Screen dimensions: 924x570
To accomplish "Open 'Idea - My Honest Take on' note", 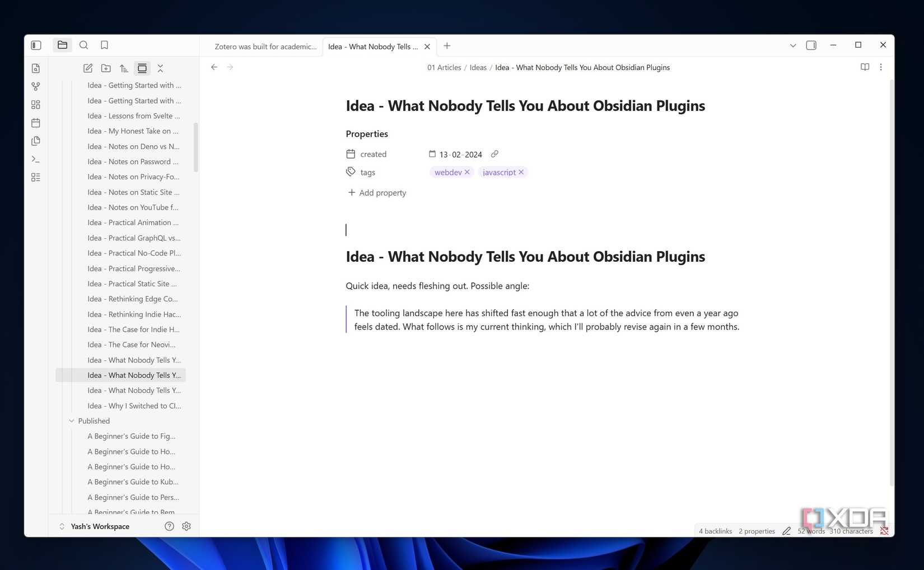I will point(133,131).
